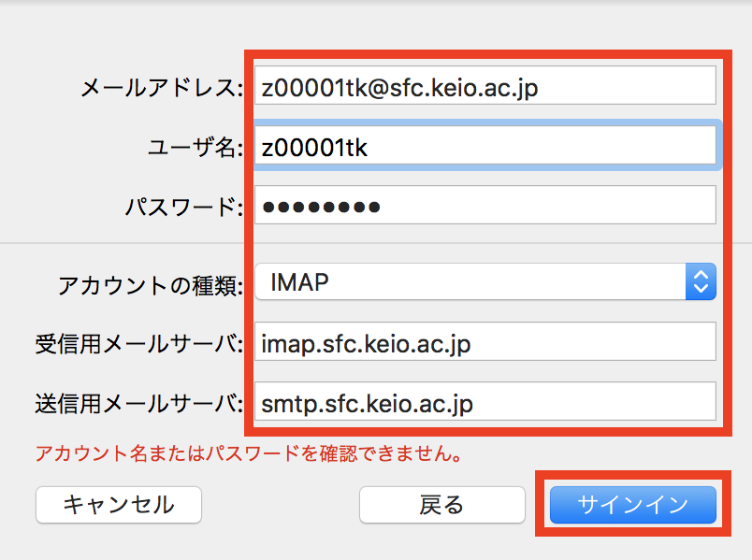Click the 送信用メールサーバ label
Screen dimensions: 752x560
[x=137, y=404]
